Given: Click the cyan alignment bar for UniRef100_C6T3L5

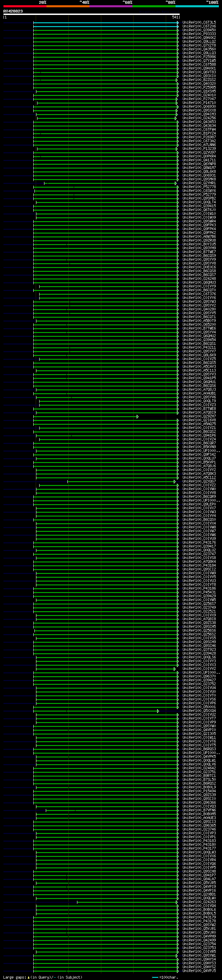Looking at the screenshot, I should pyautogui.click(x=105, y=23).
